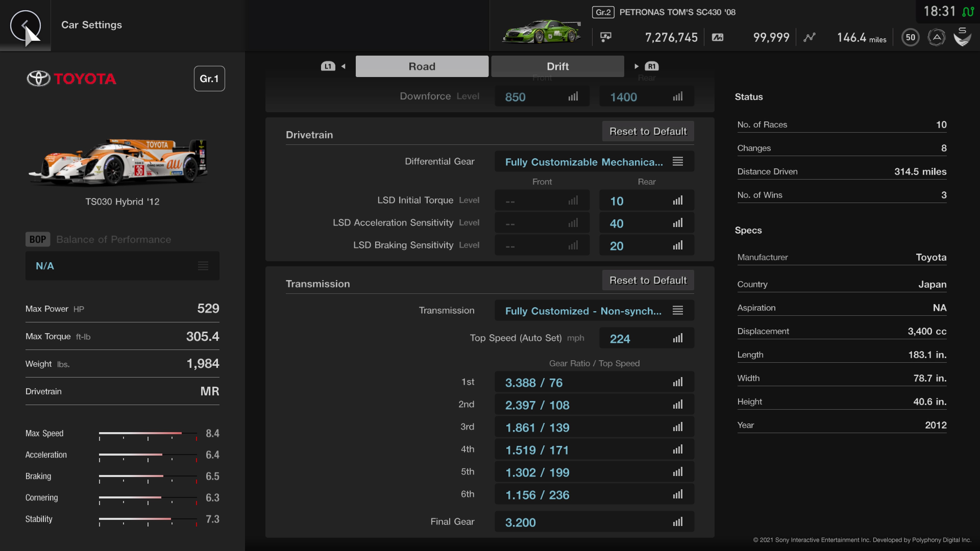Click the distance graph icon beside 146.4 miles

pyautogui.click(x=809, y=37)
